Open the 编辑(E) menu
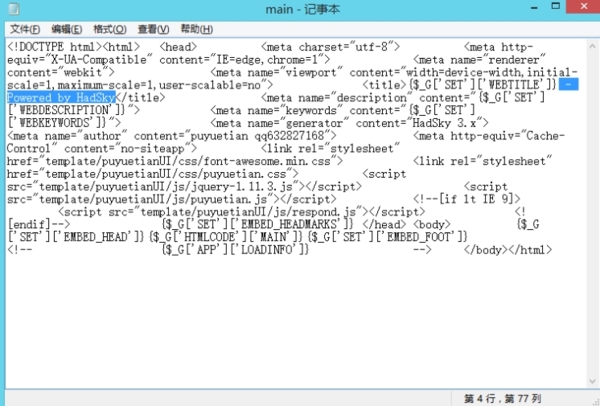 67,29
